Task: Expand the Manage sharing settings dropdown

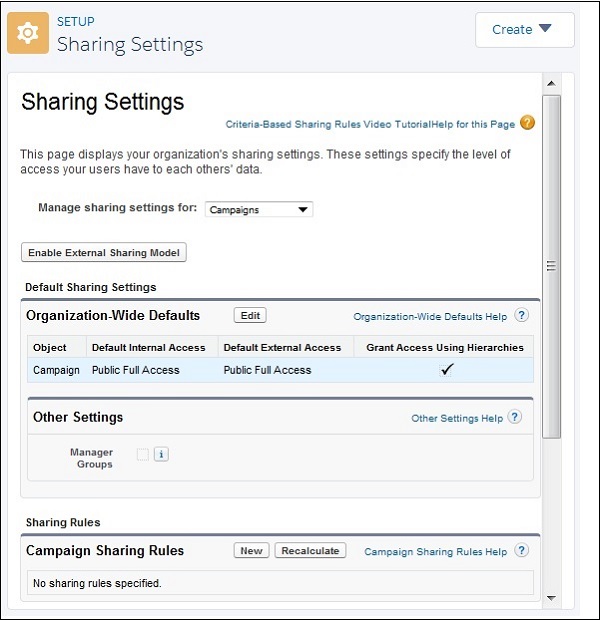Action: 259,210
